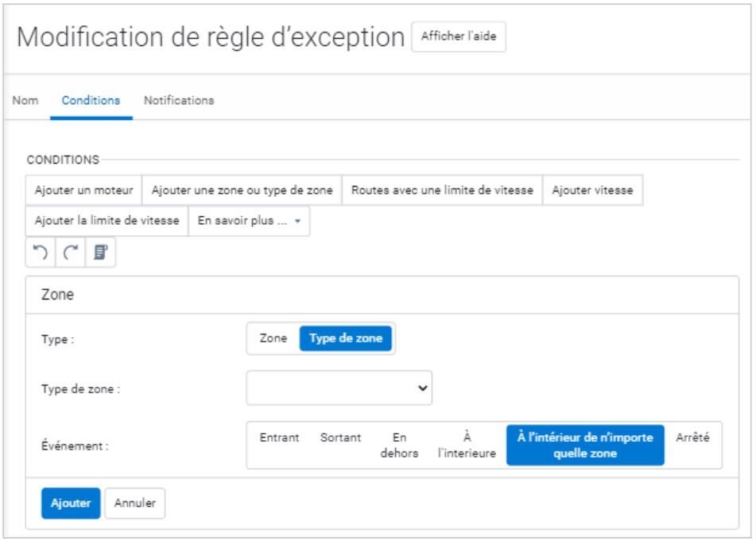Image resolution: width=756 pixels, height=545 pixels.
Task: Click the redo arrow icon
Action: [x=71, y=253]
